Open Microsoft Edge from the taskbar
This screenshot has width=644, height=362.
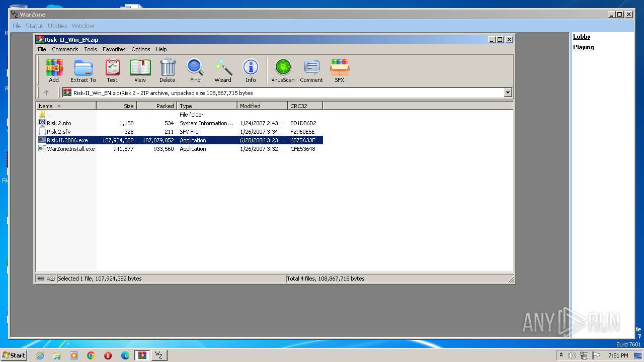tap(125, 355)
